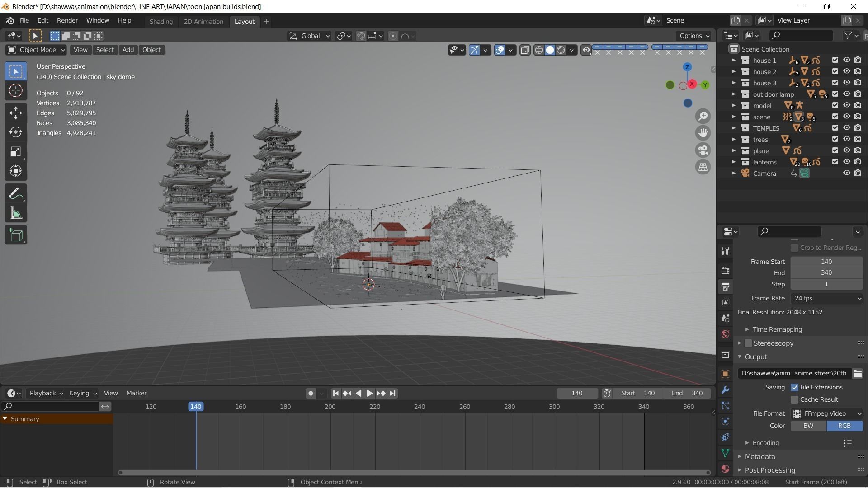Play the animation forward
The height and width of the screenshot is (488, 868).
coord(369,394)
